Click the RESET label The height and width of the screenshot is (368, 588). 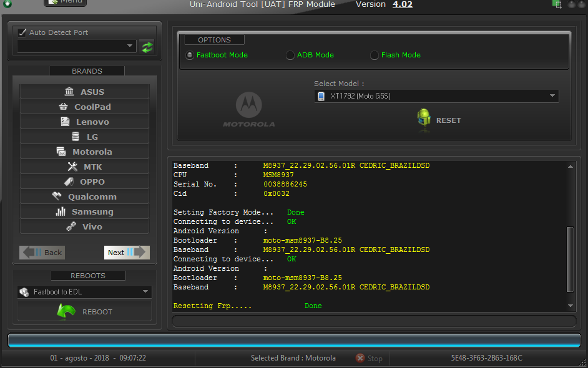click(x=448, y=120)
